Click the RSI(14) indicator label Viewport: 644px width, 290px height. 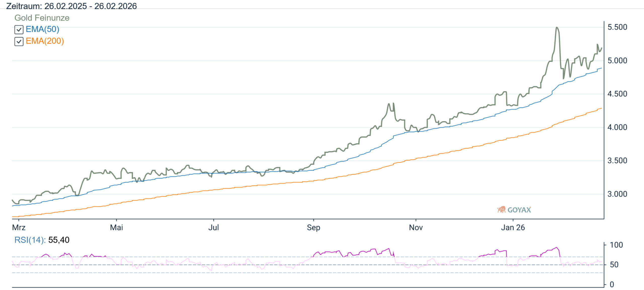(30, 240)
